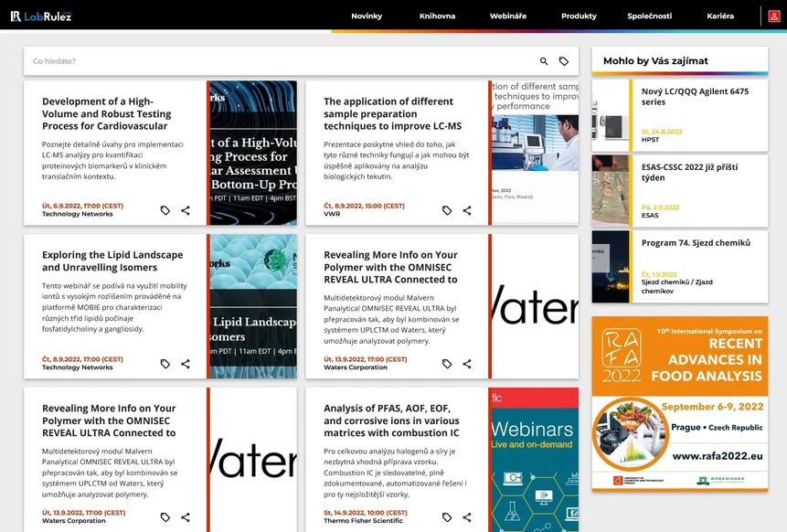Open 'Development of a High-Volume and Robust Testing' title
Viewport: 787px width, 532px height.
[106, 114]
